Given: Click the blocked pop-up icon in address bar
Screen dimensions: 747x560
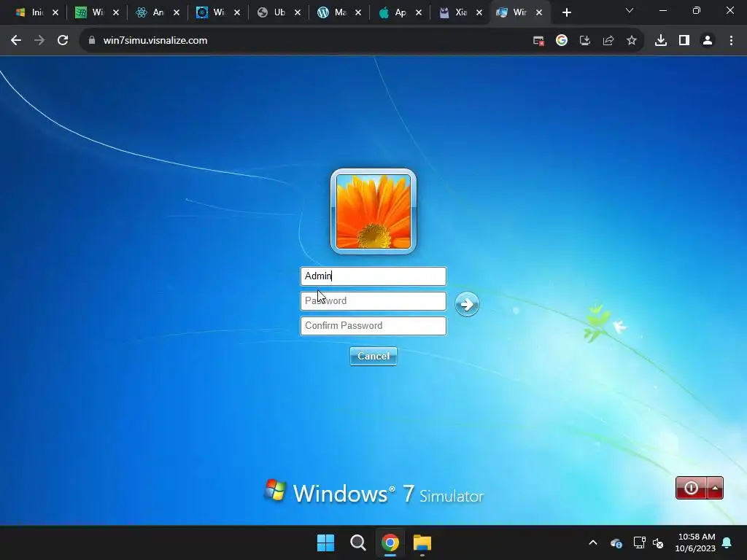Looking at the screenshot, I should (x=538, y=41).
